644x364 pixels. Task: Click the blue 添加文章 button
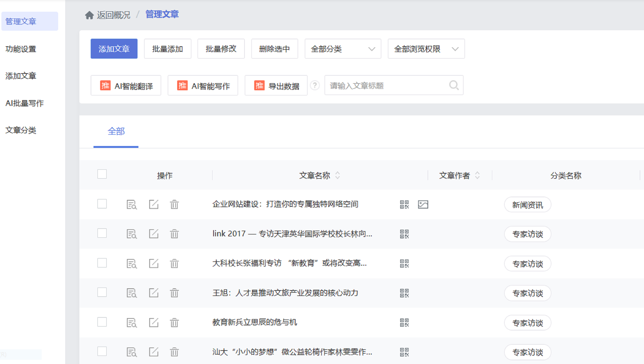pyautogui.click(x=114, y=49)
